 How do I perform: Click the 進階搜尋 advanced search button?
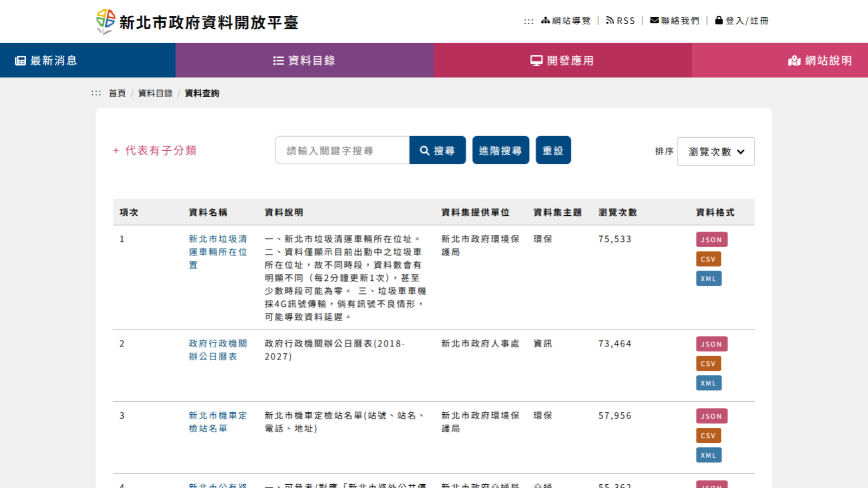click(501, 150)
